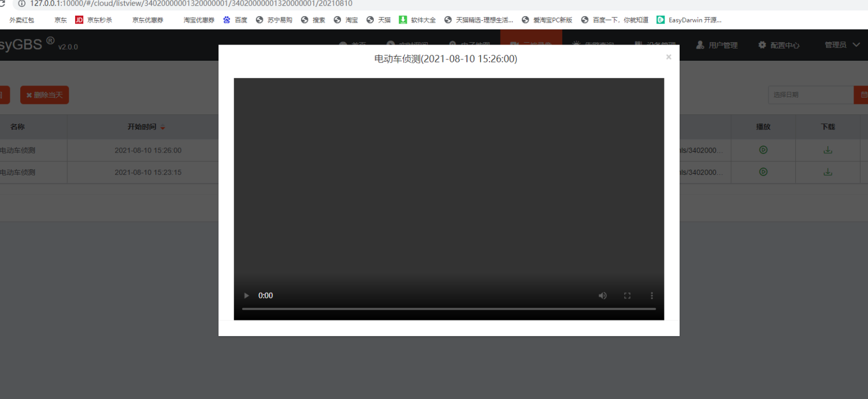Open the 苏宁易购 bookmark

[274, 20]
